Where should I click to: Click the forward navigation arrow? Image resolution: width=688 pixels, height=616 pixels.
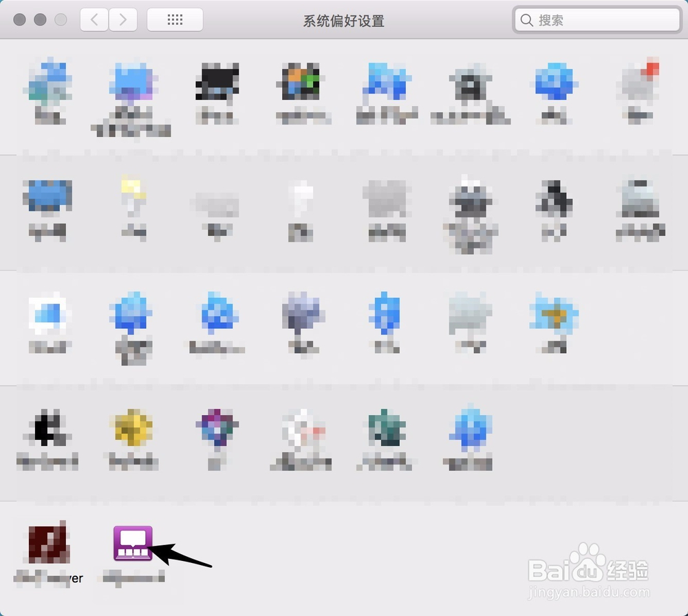[x=122, y=19]
